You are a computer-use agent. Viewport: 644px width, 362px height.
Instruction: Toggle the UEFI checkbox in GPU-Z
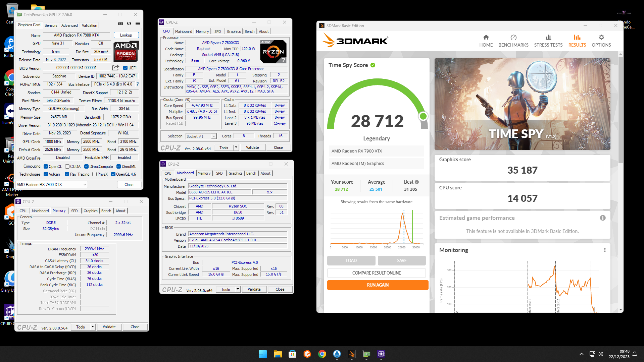[125, 68]
